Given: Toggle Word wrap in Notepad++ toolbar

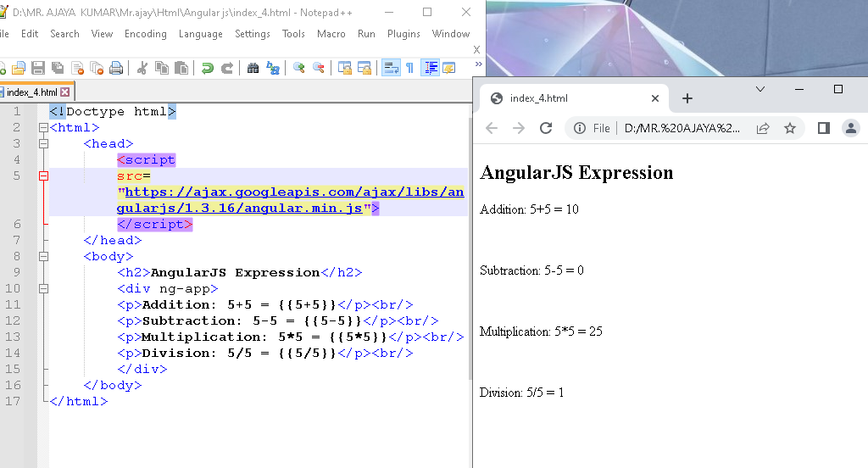Looking at the screenshot, I should click(391, 68).
